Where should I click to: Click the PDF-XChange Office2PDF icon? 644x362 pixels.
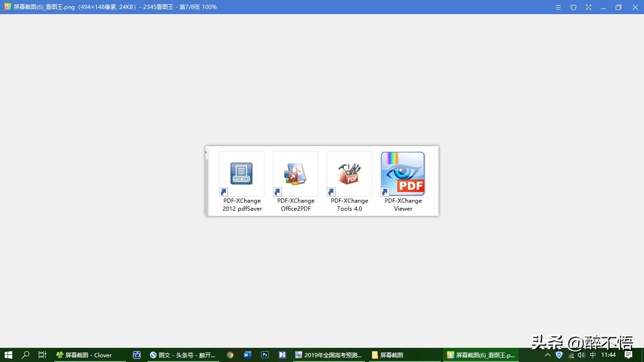[x=296, y=173]
